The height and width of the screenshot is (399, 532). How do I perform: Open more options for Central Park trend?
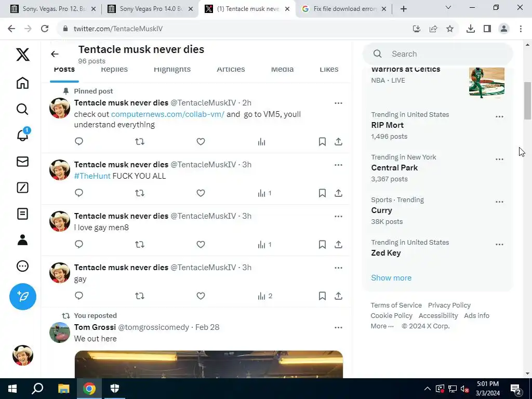499,159
